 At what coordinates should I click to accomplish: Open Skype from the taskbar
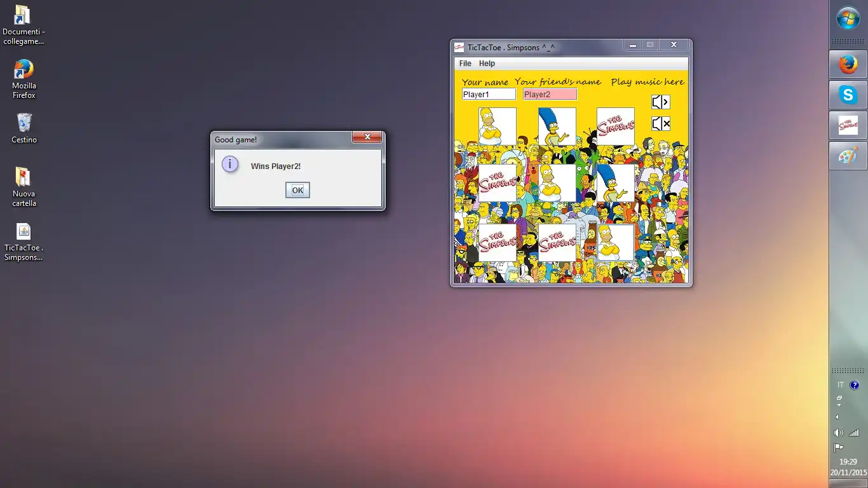point(848,95)
